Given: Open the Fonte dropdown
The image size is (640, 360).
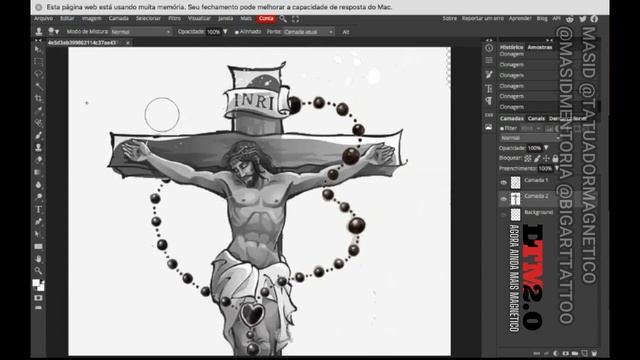Looking at the screenshot, I should pos(309,32).
